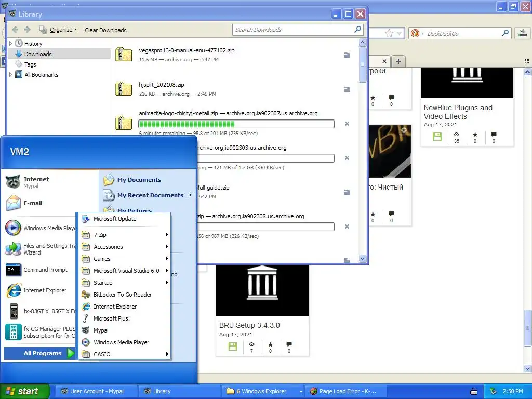Click the Windows start button
This screenshot has height=399, width=532.
tap(24, 391)
